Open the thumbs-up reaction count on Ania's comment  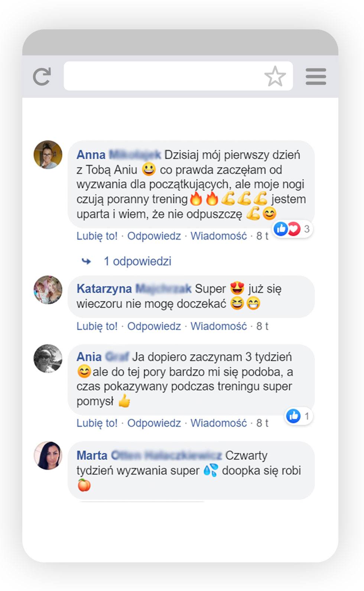pyautogui.click(x=299, y=416)
